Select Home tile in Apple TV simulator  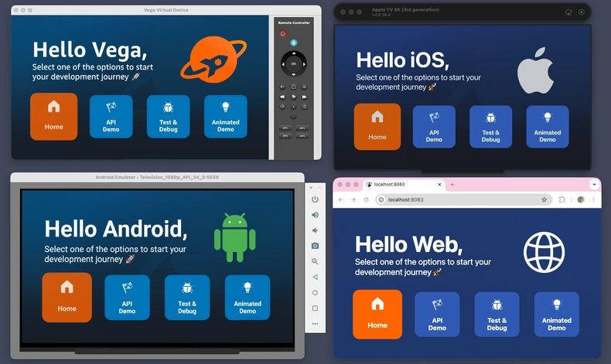coord(377,127)
